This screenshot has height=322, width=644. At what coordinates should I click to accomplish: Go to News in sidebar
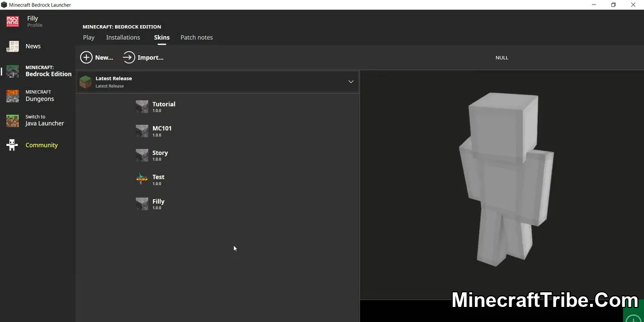pyautogui.click(x=33, y=46)
